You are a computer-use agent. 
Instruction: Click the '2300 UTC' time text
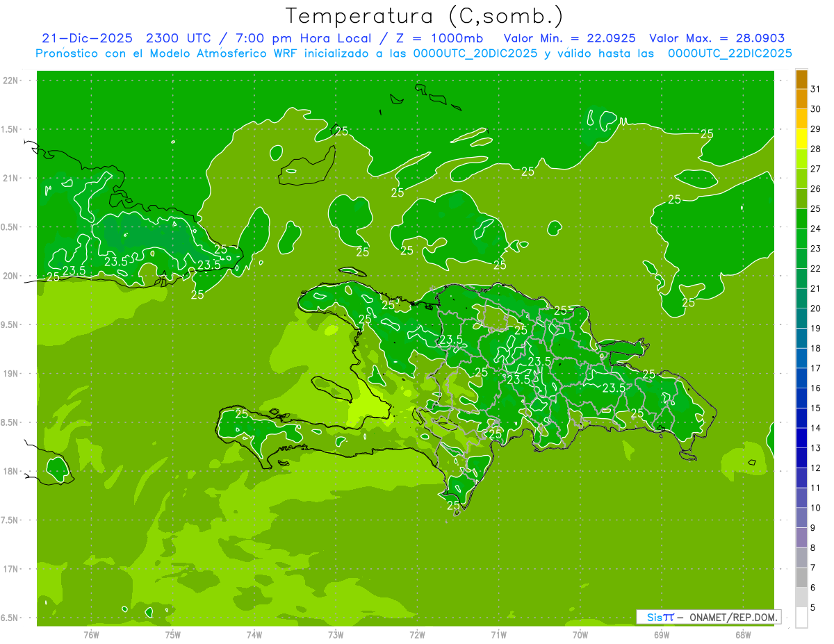pyautogui.click(x=179, y=38)
